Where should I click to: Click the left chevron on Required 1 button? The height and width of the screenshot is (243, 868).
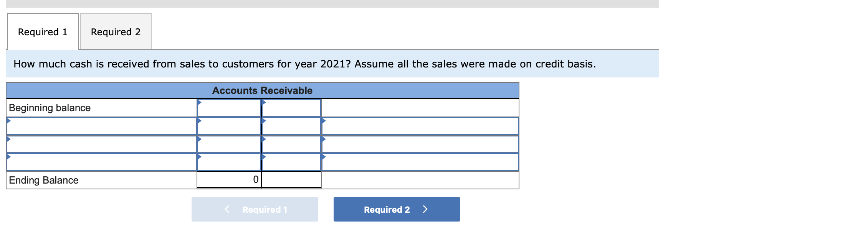click(x=227, y=209)
